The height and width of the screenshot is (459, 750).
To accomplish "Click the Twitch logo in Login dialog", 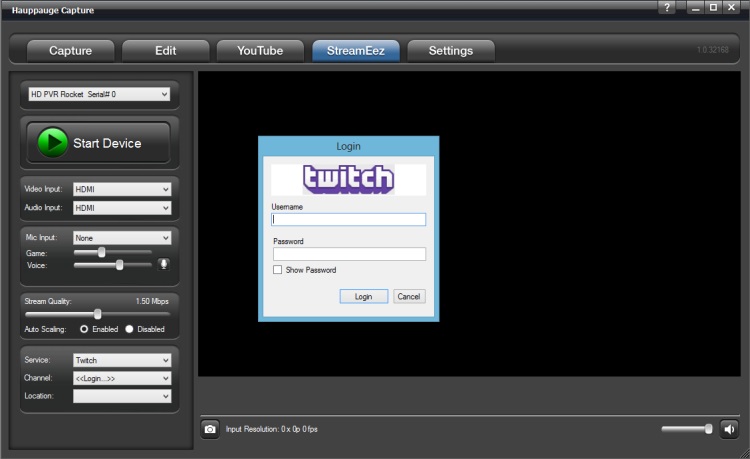I will (348, 179).
